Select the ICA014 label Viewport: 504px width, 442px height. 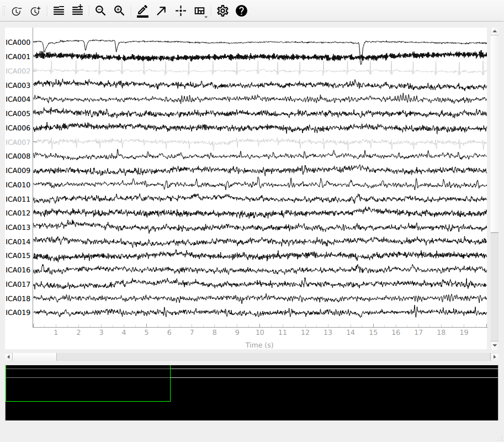click(x=18, y=241)
